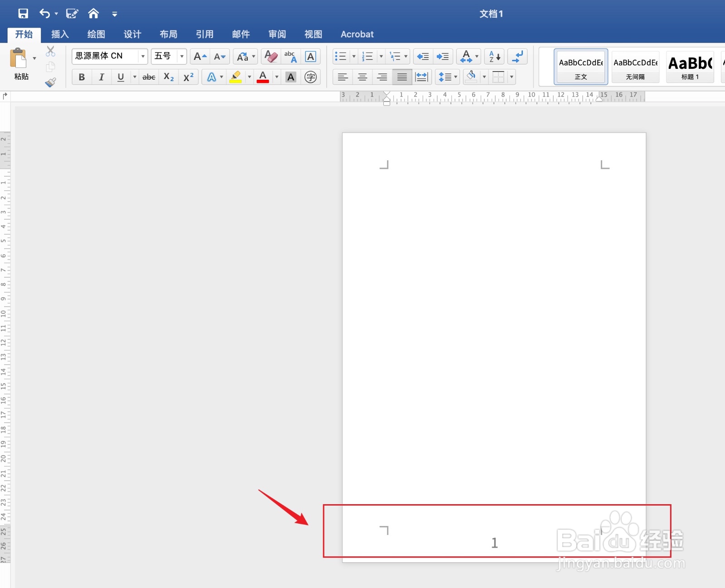Image resolution: width=725 pixels, height=588 pixels.
Task: Increase font size with A up icon
Action: (200, 57)
